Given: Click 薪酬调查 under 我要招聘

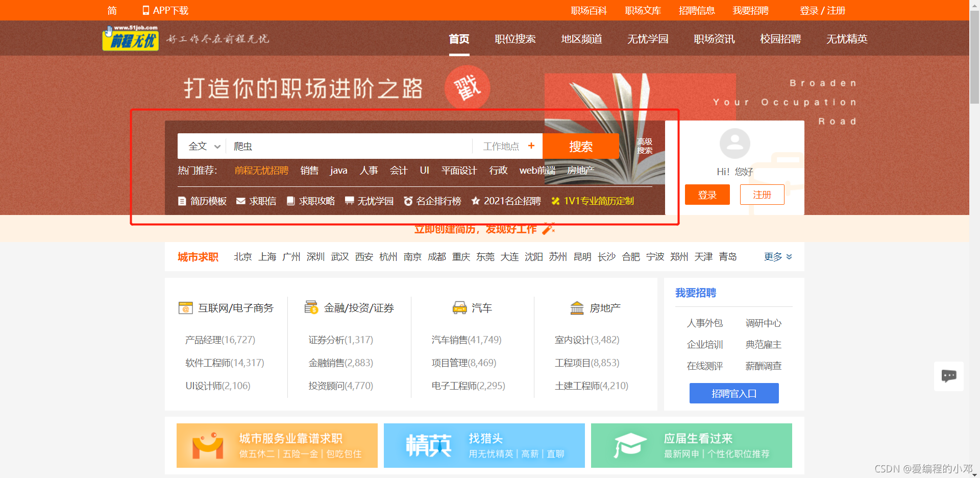Looking at the screenshot, I should [x=763, y=366].
